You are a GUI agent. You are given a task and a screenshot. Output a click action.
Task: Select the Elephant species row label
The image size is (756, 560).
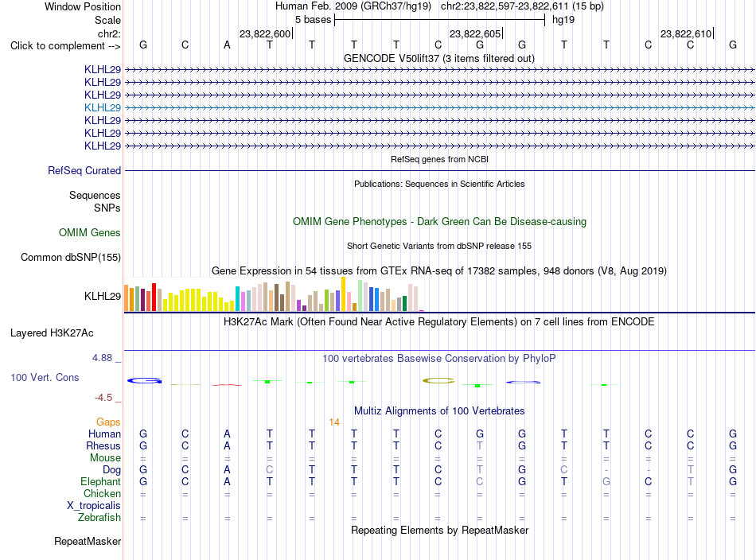(x=100, y=482)
